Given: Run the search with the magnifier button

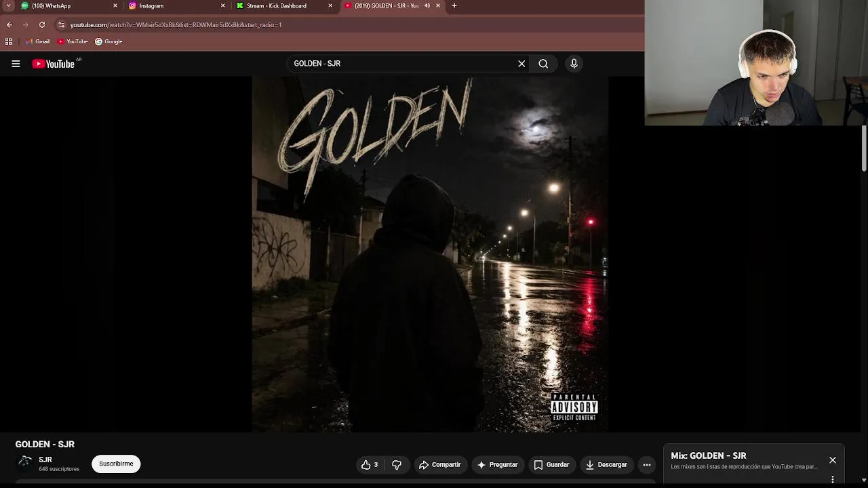Looking at the screenshot, I should 543,64.
